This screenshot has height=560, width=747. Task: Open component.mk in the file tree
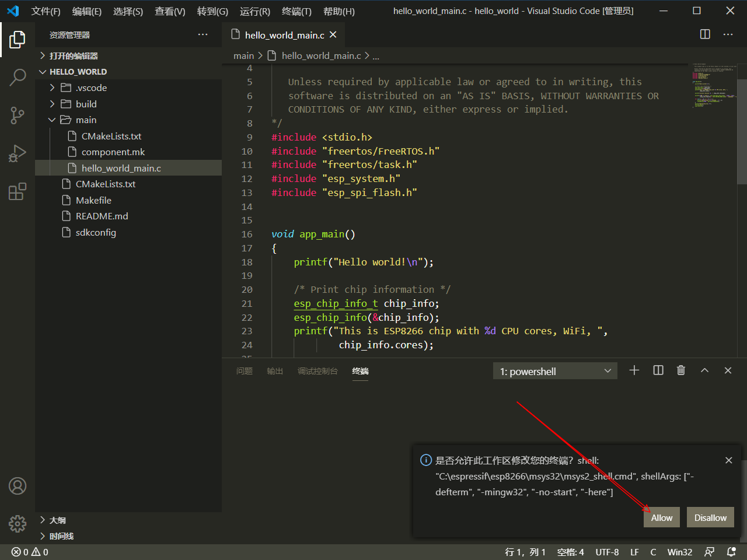[x=128, y=152]
